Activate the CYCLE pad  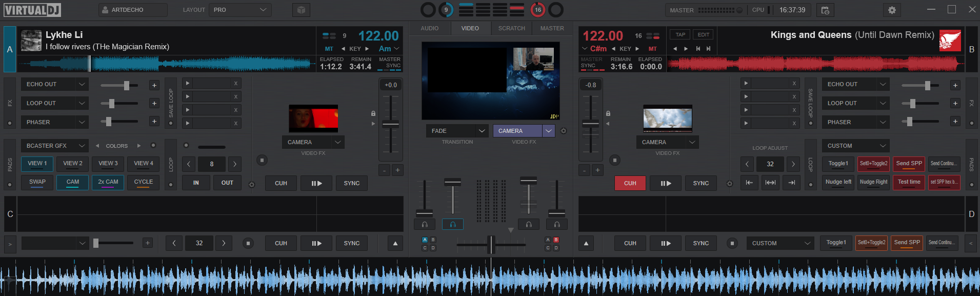coord(144,182)
